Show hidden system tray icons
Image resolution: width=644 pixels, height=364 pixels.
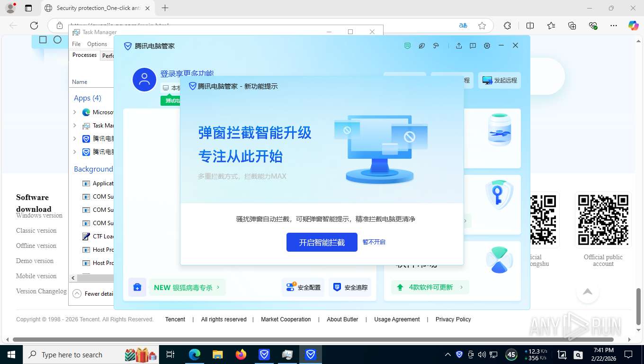coord(448,355)
